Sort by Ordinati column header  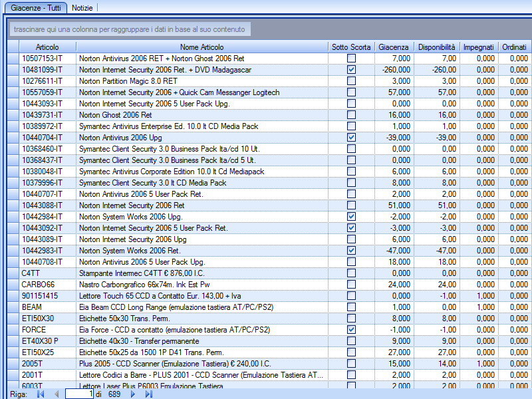(514, 47)
